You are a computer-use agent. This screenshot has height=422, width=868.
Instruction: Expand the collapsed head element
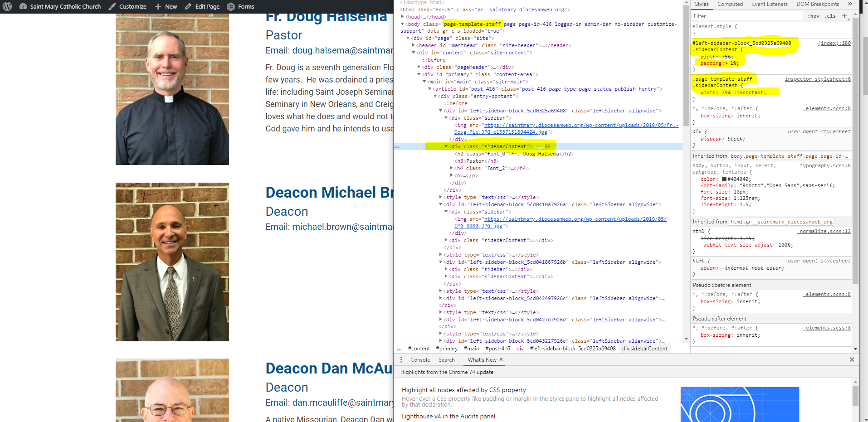point(402,17)
